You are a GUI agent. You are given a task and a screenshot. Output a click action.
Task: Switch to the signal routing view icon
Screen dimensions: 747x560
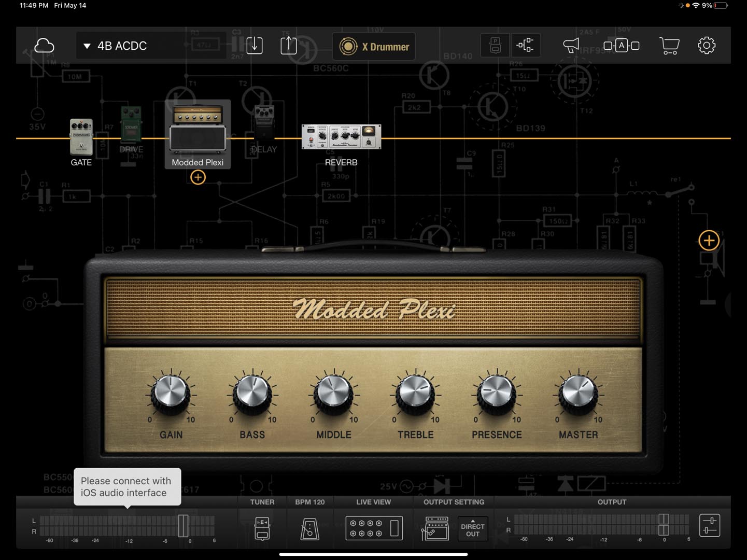point(525,45)
